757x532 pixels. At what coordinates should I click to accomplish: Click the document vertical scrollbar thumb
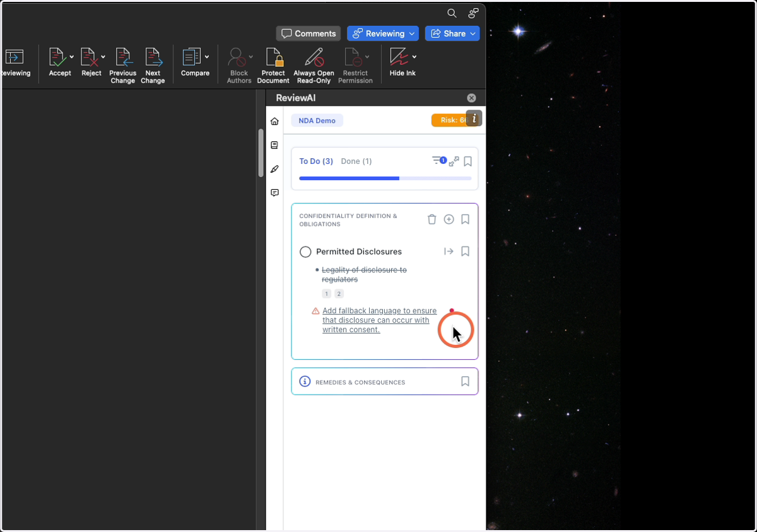[261, 153]
